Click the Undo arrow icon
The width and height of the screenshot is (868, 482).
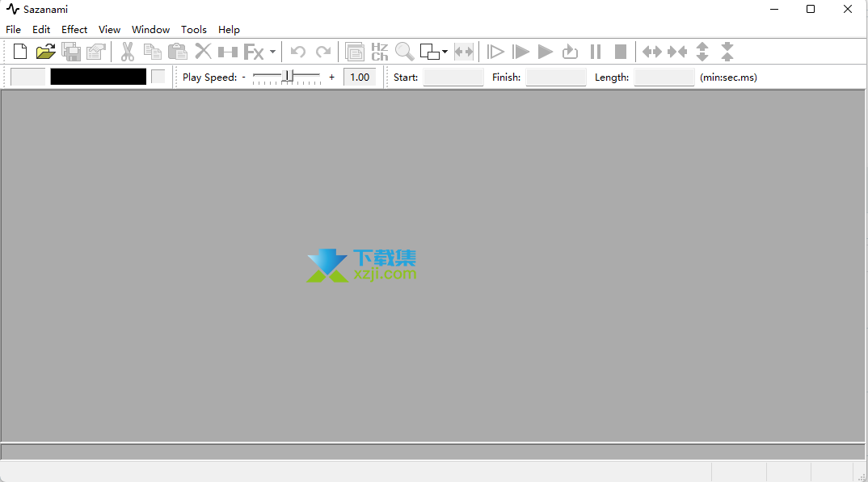(x=298, y=52)
